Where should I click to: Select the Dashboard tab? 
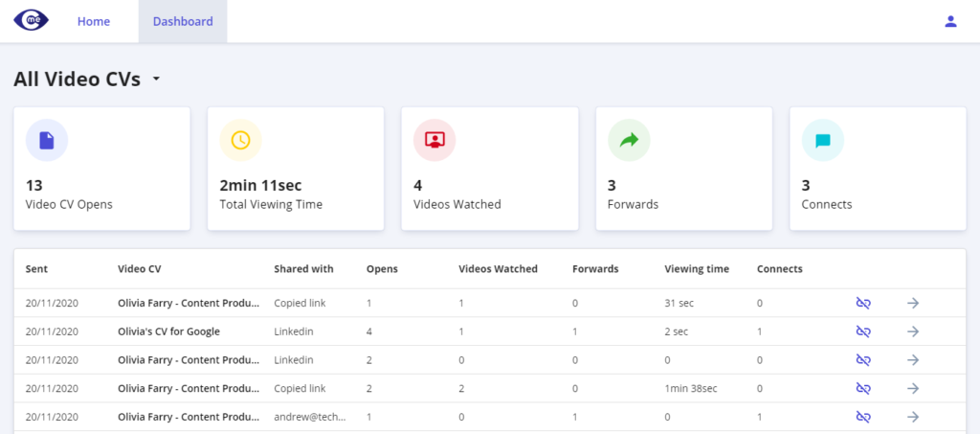click(x=183, y=21)
